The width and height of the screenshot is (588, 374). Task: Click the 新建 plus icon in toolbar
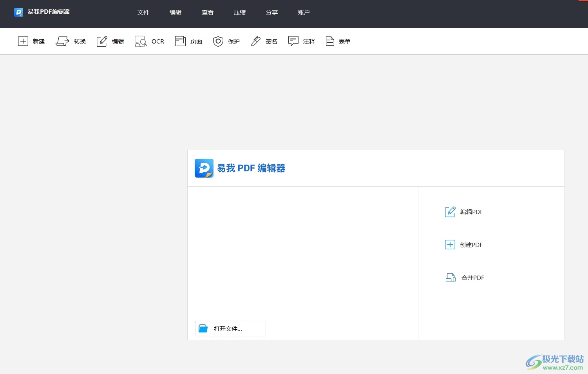coord(23,41)
